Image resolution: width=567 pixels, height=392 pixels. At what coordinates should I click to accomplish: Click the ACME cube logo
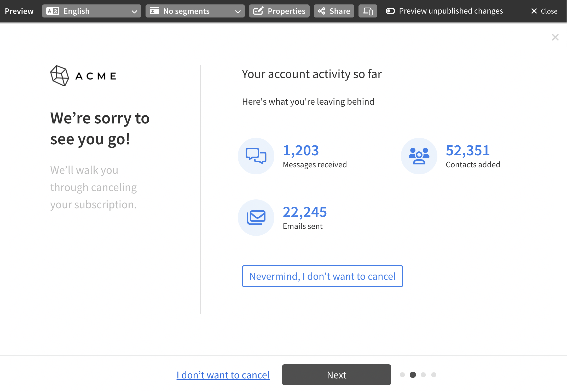[60, 76]
